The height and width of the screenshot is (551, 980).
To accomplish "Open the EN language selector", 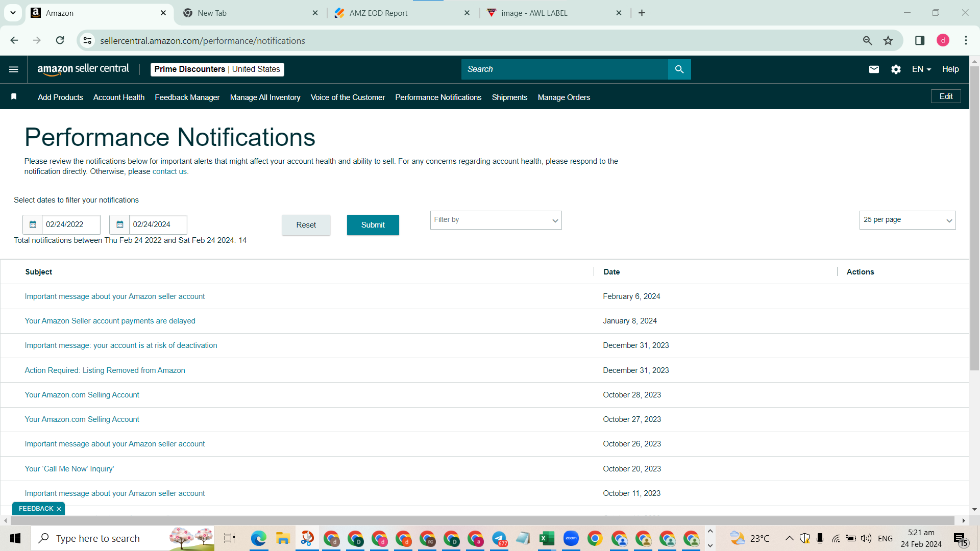I will (x=921, y=69).
